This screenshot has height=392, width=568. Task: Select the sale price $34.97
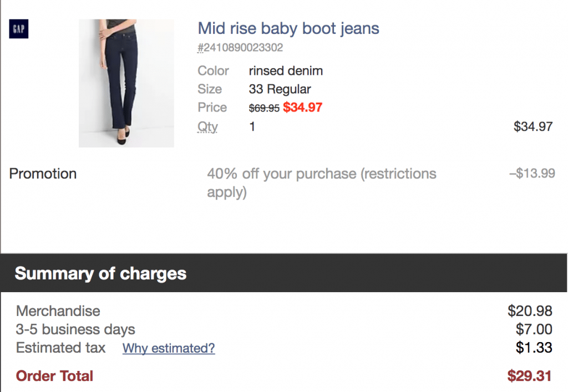tap(302, 107)
